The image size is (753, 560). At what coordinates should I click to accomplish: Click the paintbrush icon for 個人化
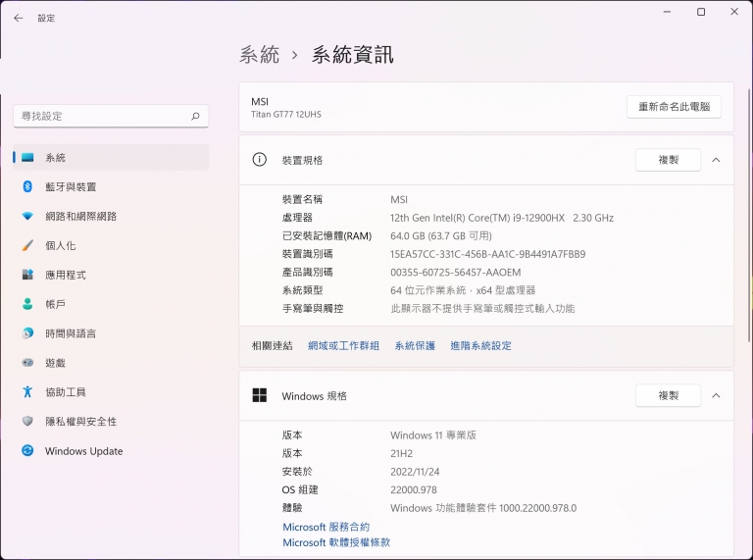tap(27, 245)
